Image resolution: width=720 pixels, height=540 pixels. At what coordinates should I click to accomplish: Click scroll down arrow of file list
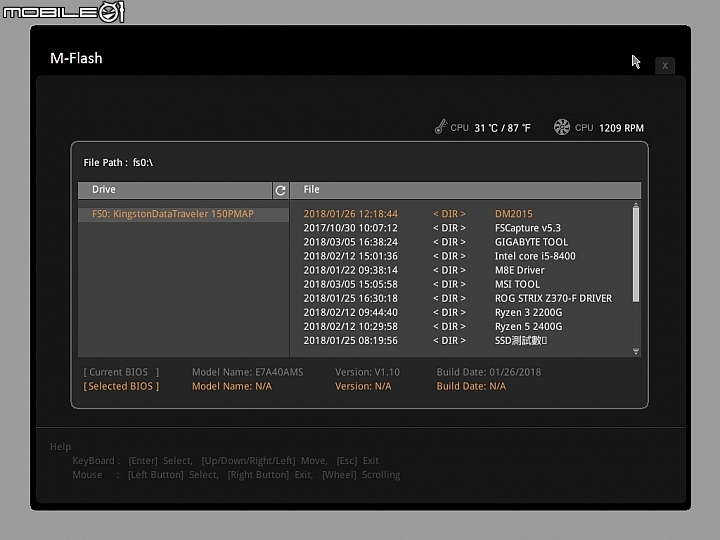click(x=636, y=351)
